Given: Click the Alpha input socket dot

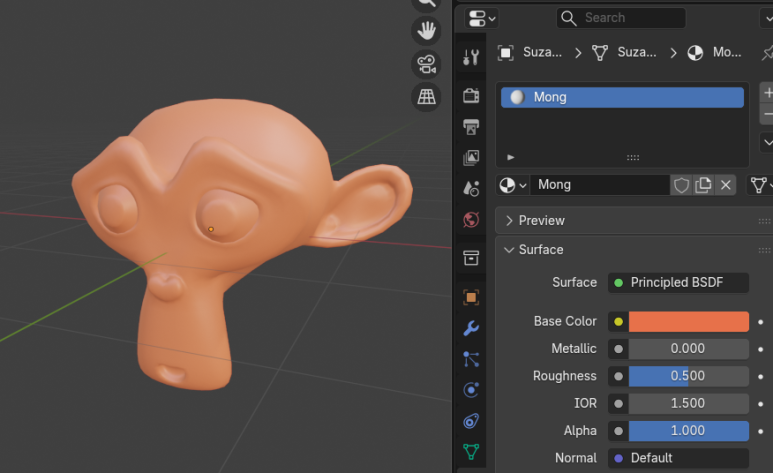Looking at the screenshot, I should point(618,432).
